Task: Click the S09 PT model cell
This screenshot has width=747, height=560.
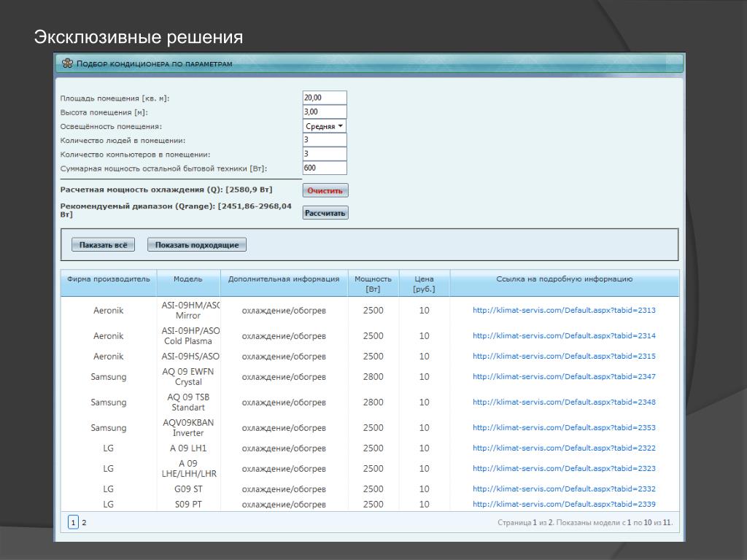Action: tap(188, 505)
